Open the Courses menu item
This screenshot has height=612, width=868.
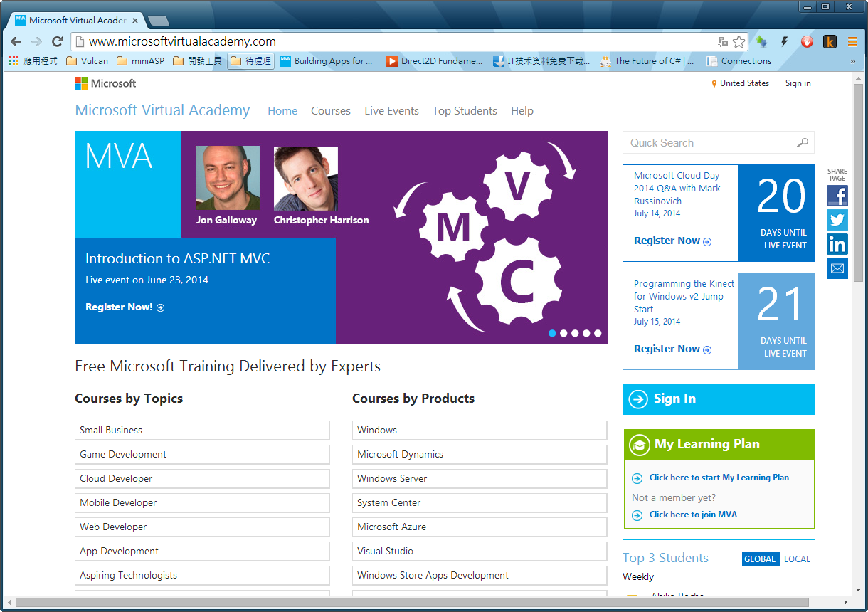point(330,111)
